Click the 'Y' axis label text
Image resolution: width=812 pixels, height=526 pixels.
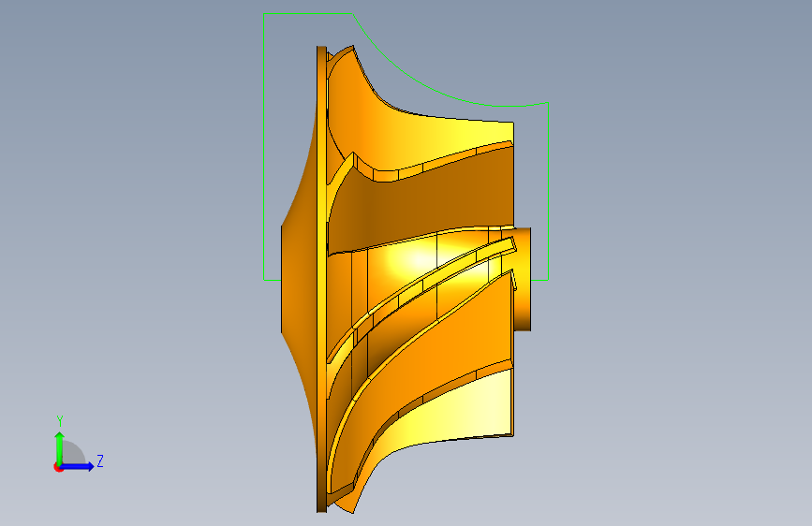point(60,421)
